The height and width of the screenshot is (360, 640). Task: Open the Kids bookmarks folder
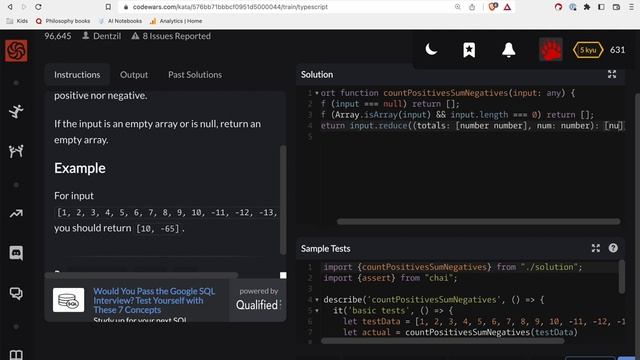pos(18,21)
